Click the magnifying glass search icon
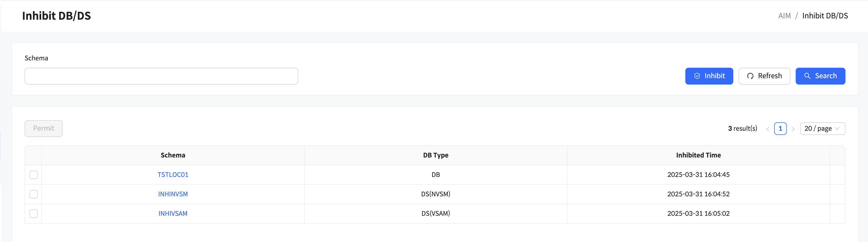Screen dimensions: 868x242 tap(807, 76)
